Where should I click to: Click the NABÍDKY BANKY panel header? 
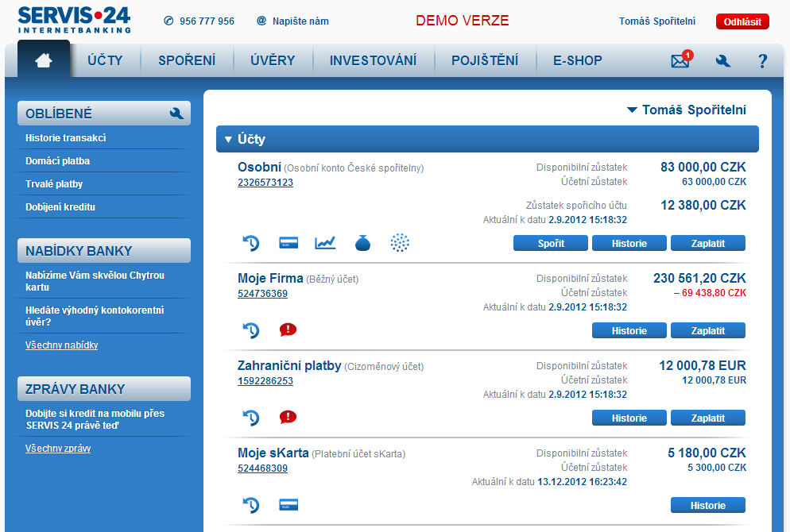(x=104, y=251)
